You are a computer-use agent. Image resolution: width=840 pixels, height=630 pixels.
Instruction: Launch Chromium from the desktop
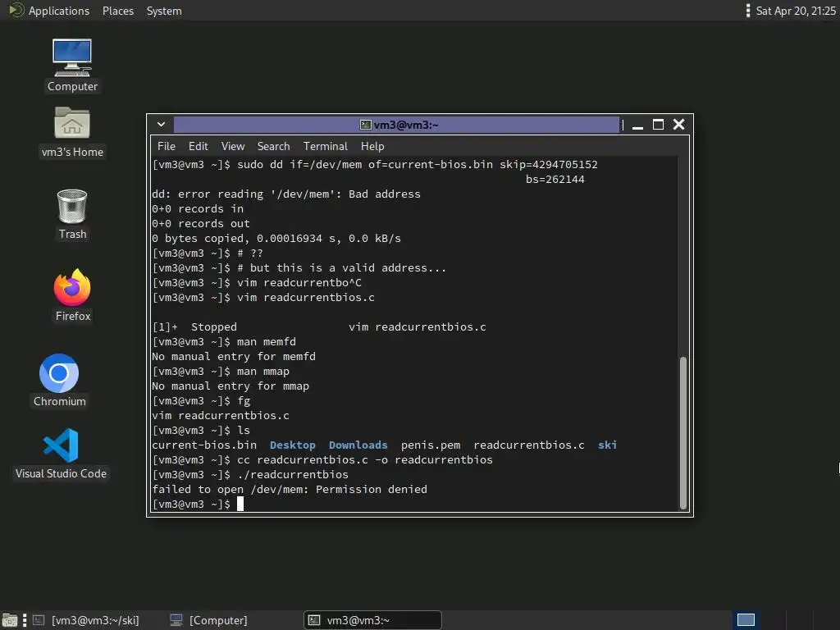(59, 381)
